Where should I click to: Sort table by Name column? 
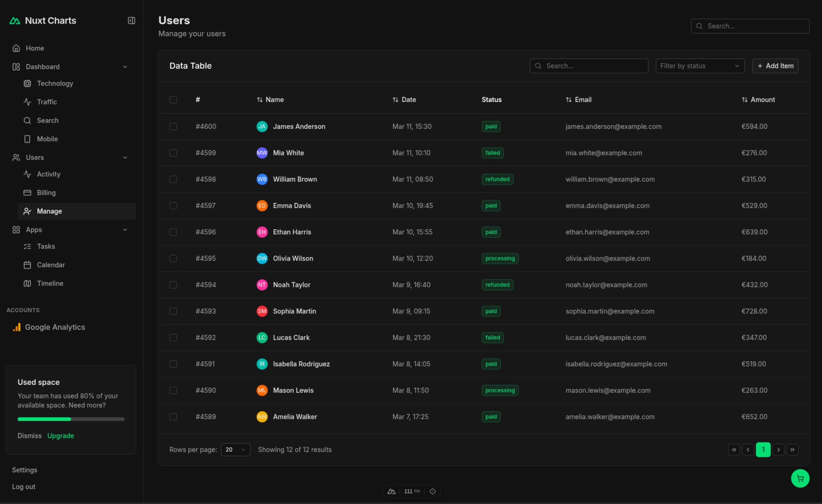click(270, 100)
